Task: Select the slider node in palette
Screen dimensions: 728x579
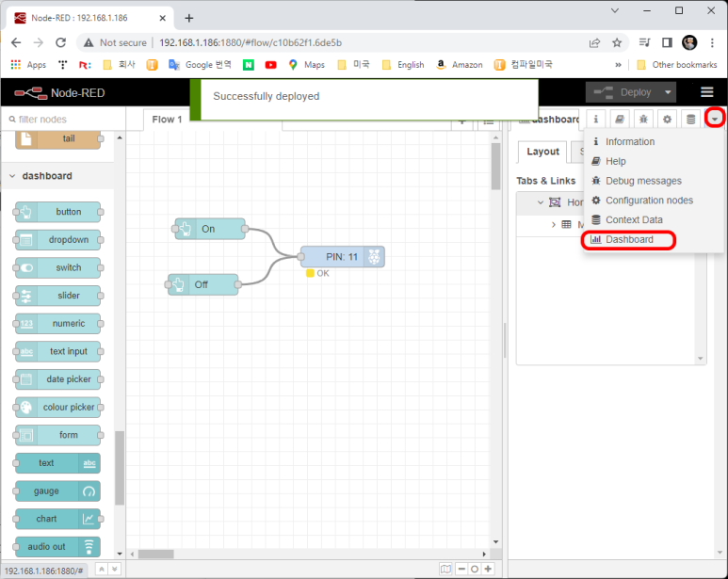Action: 57,296
